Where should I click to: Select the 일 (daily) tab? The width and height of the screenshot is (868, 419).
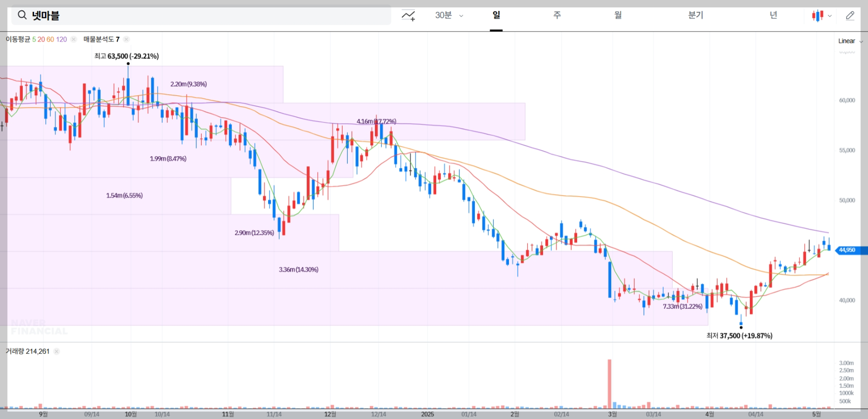click(x=496, y=15)
